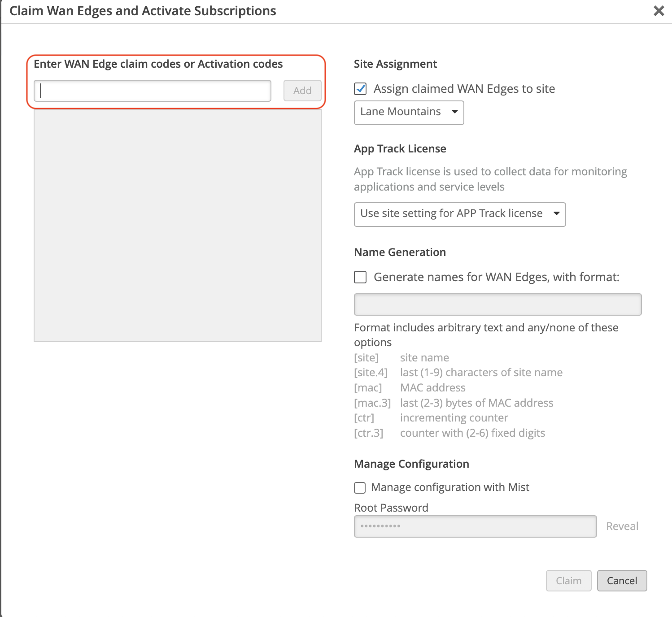
Task: Reveal the root password
Action: pyautogui.click(x=622, y=526)
